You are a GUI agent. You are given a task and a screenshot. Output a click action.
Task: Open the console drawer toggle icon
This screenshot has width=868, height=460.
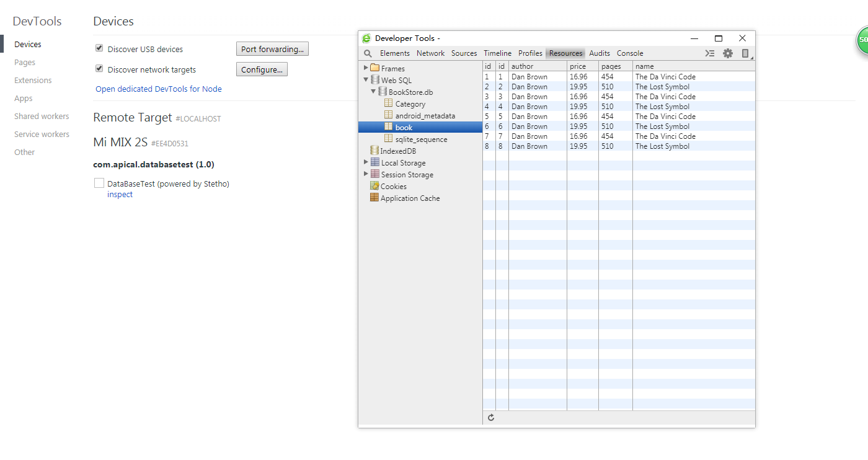point(710,53)
